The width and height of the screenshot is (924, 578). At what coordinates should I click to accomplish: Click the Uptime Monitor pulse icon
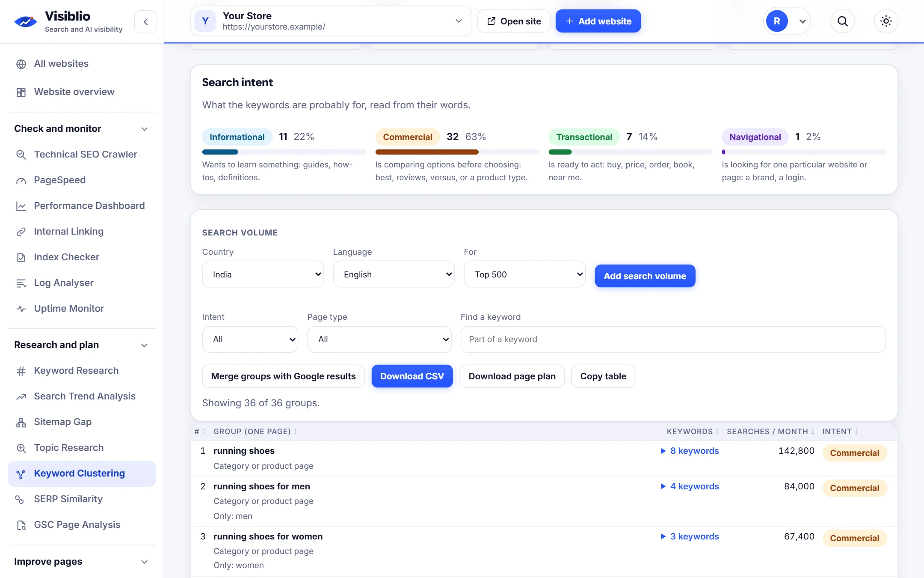point(21,309)
